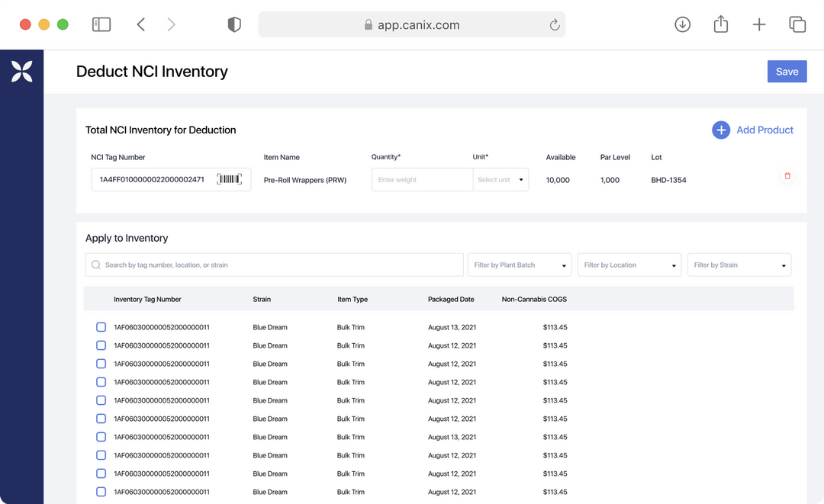Select the last Blue Dream row's checkbox

101,492
